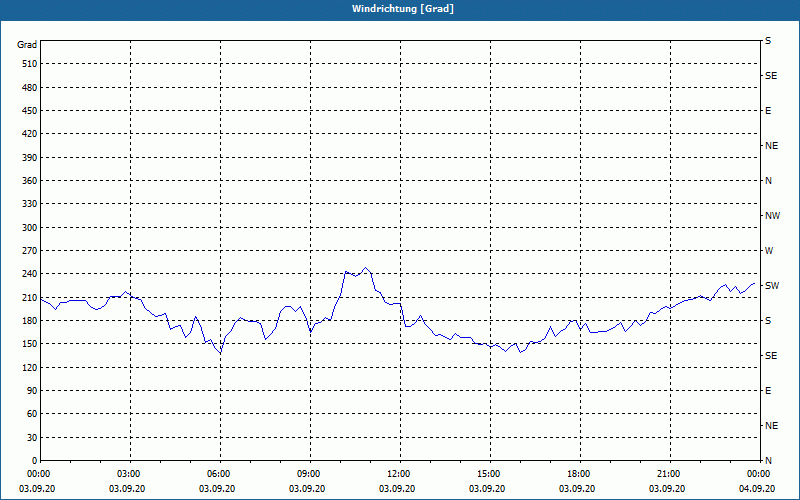The height and width of the screenshot is (500, 800).
Task: Select the SW compass label on the right axis
Action: [x=772, y=286]
